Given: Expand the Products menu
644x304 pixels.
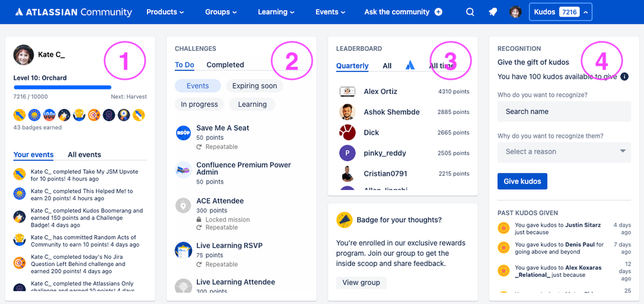Looking at the screenshot, I should coord(165,12).
